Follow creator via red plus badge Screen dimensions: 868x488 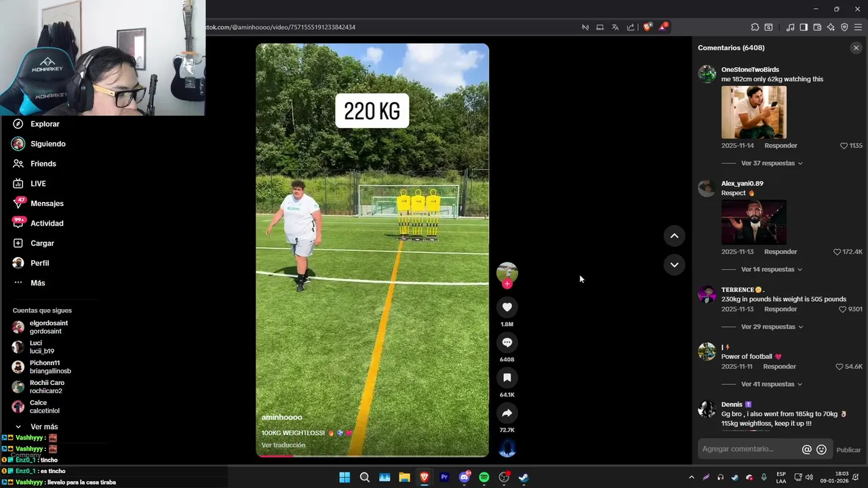[507, 284]
